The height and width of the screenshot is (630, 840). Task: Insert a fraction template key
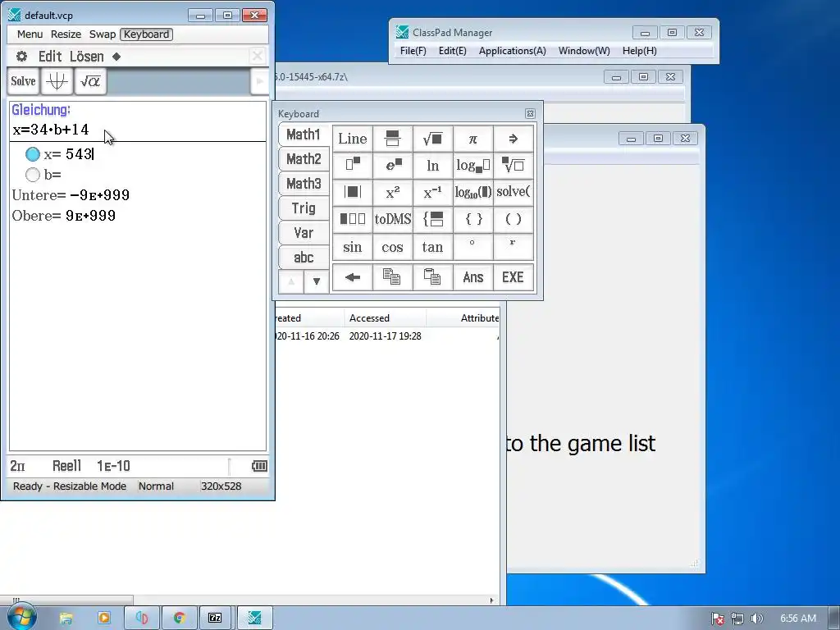point(393,139)
